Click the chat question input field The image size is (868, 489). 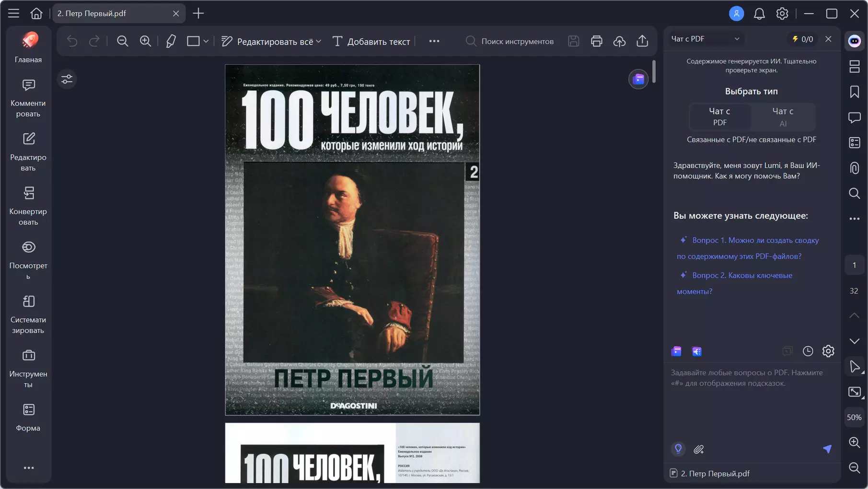(752, 403)
